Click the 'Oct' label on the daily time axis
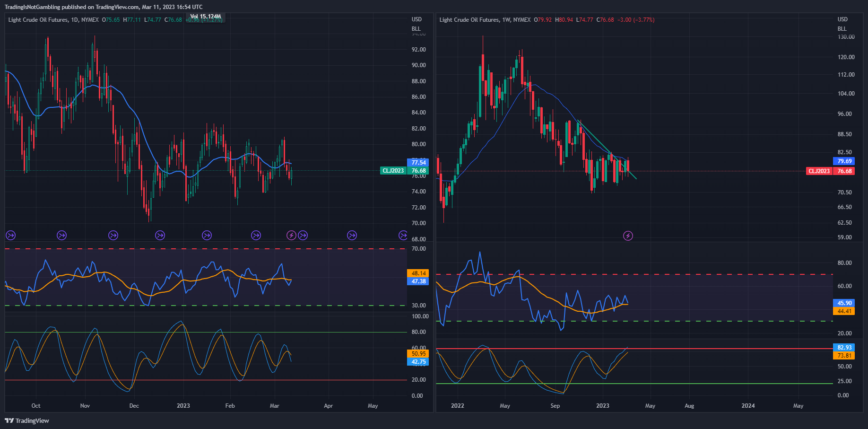Screen dimensions: 868x429 (x=36, y=406)
